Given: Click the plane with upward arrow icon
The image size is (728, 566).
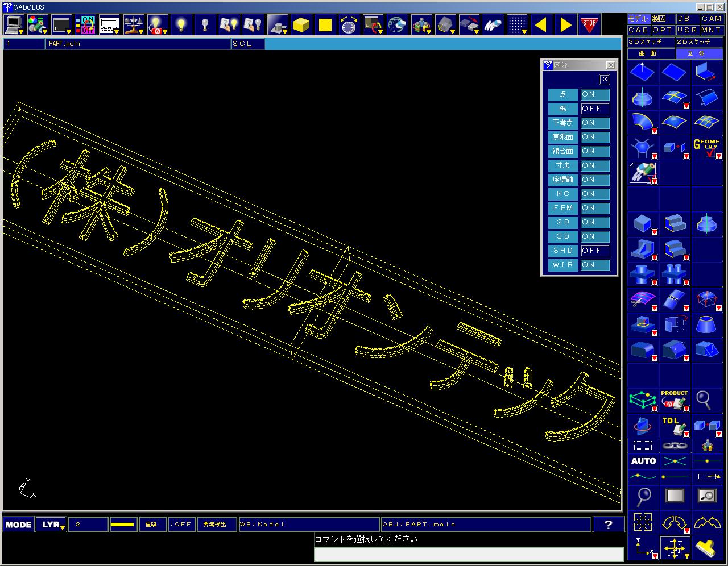Looking at the screenshot, I should tap(643, 72).
